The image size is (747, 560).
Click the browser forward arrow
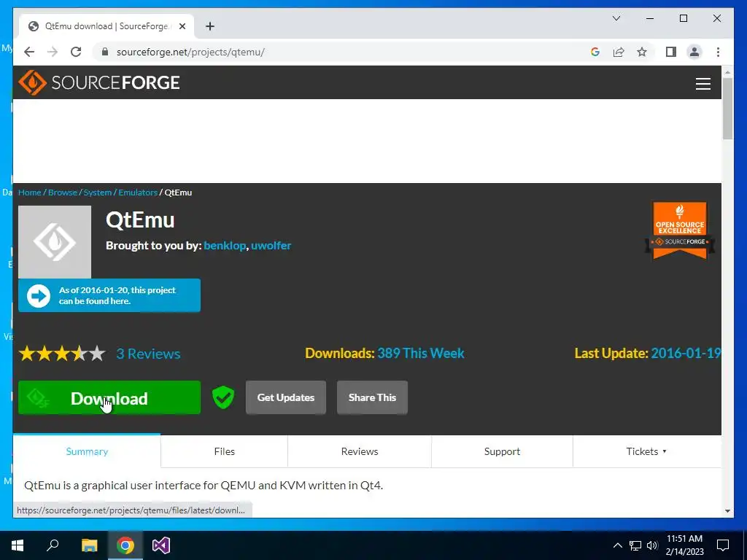coord(53,52)
